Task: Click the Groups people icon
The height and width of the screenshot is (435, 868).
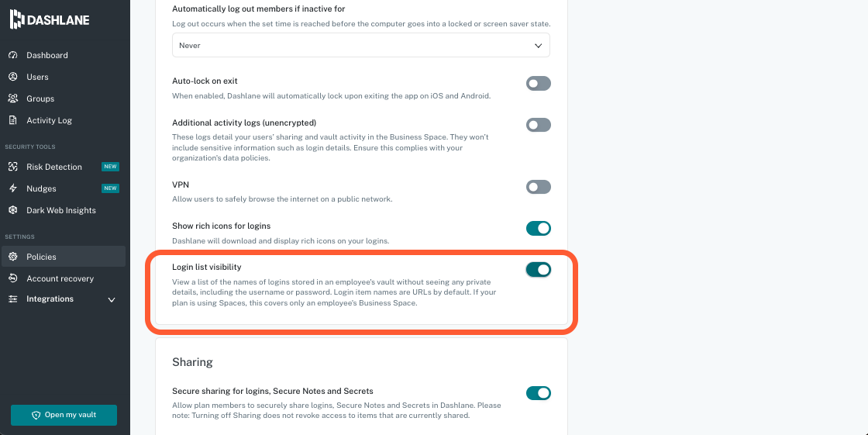Action: coord(12,98)
